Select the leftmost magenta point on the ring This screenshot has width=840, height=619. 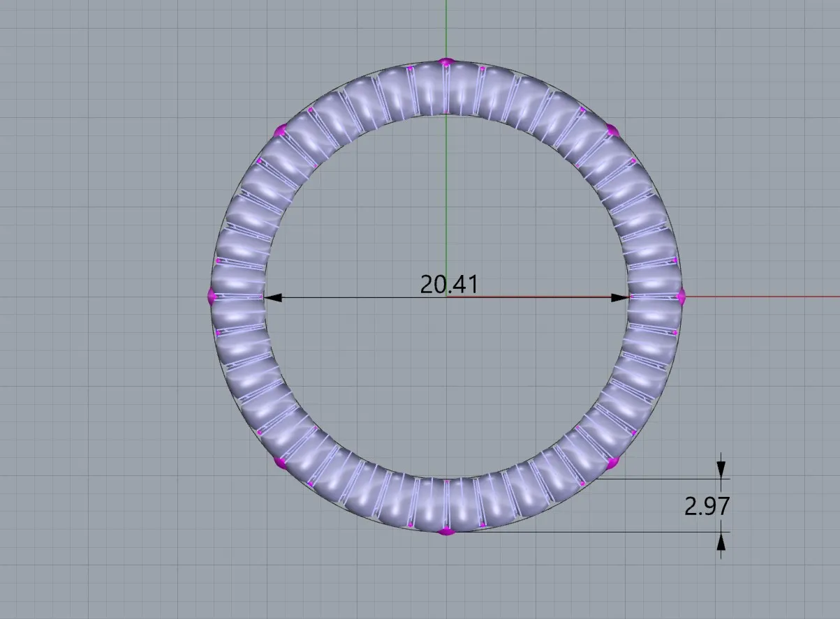[212, 297]
